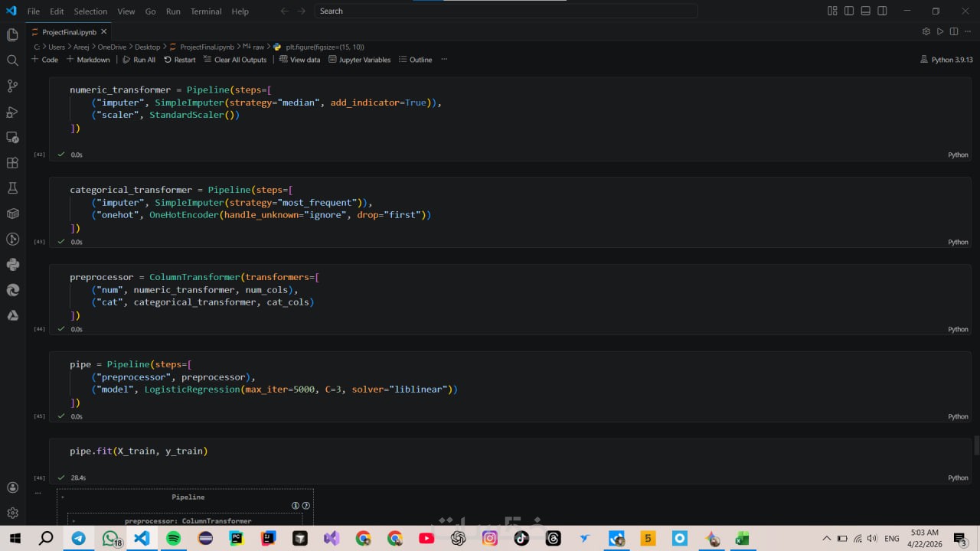Open the Help menu

(240, 11)
